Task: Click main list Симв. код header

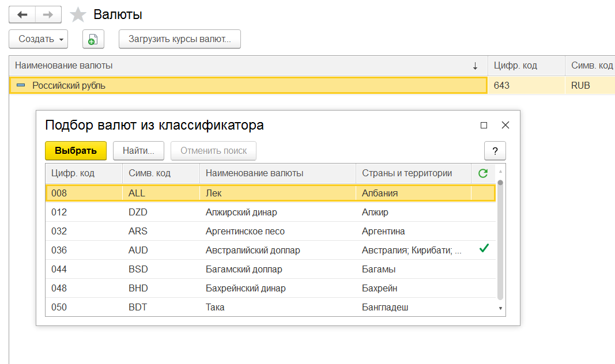Action: pyautogui.click(x=590, y=66)
